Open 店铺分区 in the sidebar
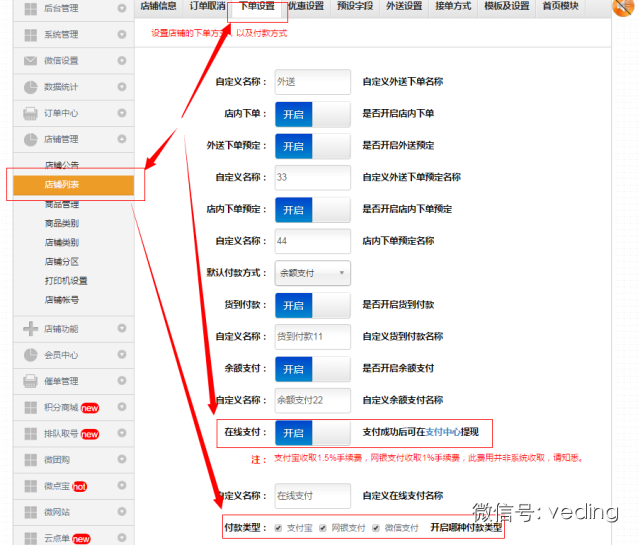640x545 pixels. (x=62, y=262)
